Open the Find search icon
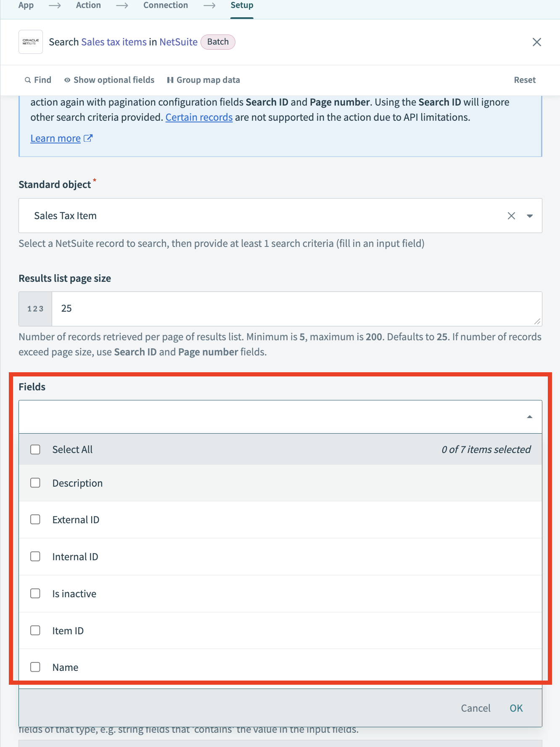The image size is (560, 747). (x=28, y=79)
